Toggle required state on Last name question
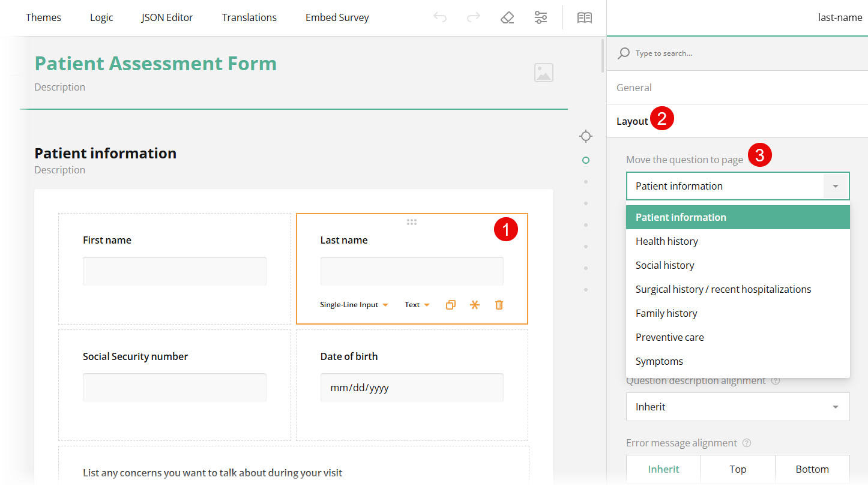 point(474,305)
